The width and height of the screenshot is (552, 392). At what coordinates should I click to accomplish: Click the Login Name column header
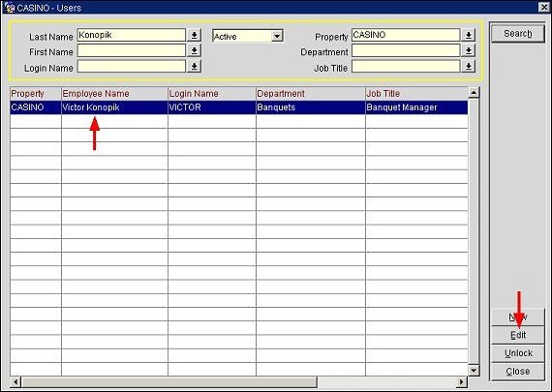point(212,94)
